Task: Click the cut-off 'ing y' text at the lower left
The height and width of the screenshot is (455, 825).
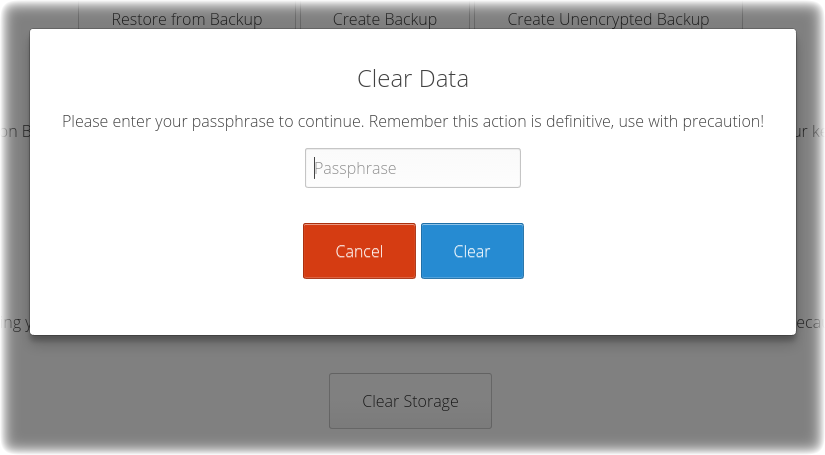Action: [15, 322]
